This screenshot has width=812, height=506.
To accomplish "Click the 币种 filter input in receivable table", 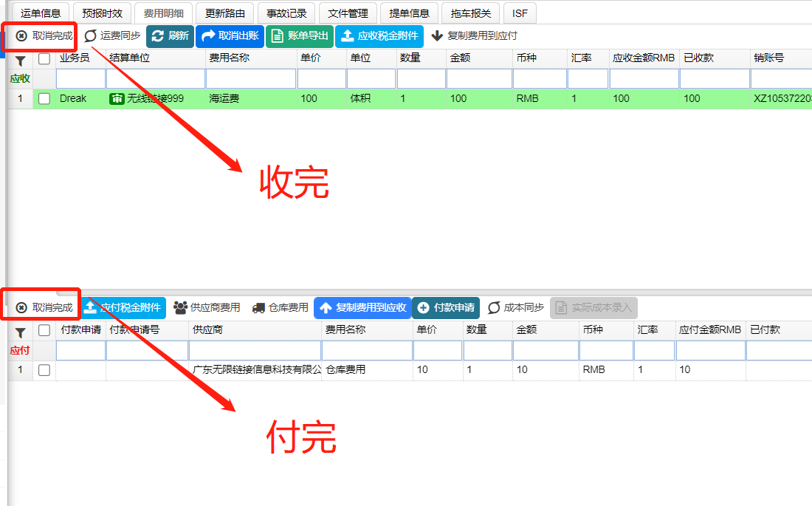I will (x=540, y=79).
